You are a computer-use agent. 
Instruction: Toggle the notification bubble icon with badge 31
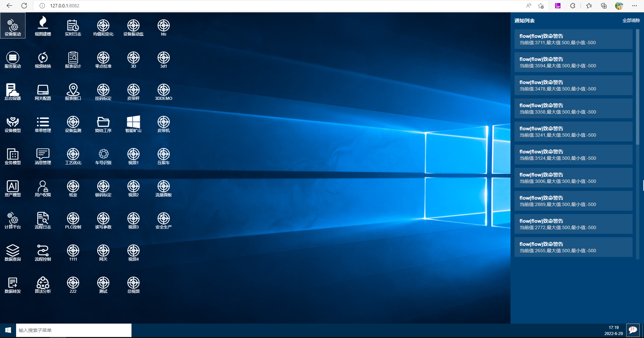(633, 330)
